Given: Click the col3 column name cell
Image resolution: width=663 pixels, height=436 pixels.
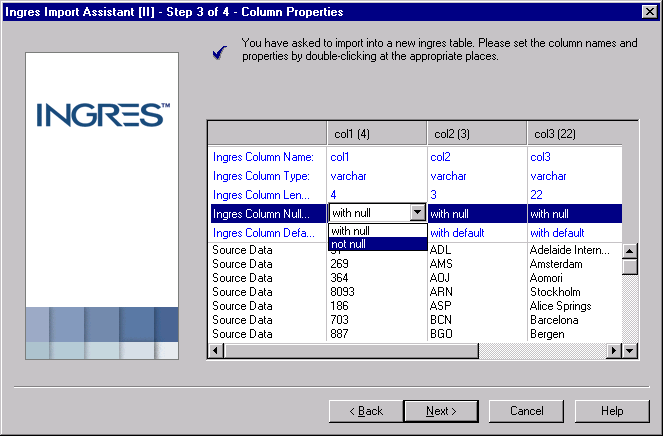Looking at the screenshot, I should coord(575,157).
